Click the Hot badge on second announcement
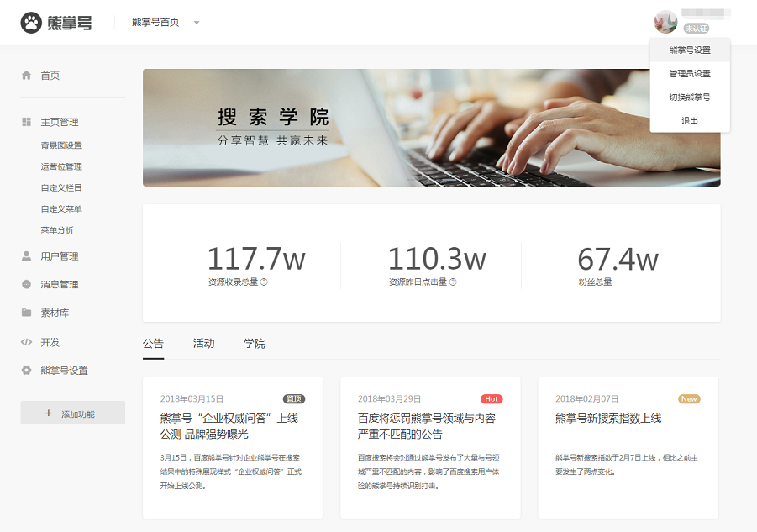 coord(492,398)
